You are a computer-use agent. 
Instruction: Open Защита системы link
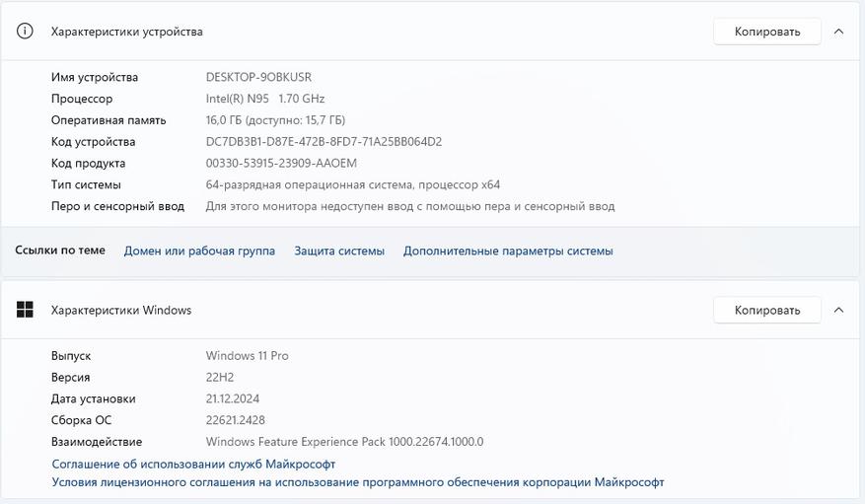click(339, 251)
